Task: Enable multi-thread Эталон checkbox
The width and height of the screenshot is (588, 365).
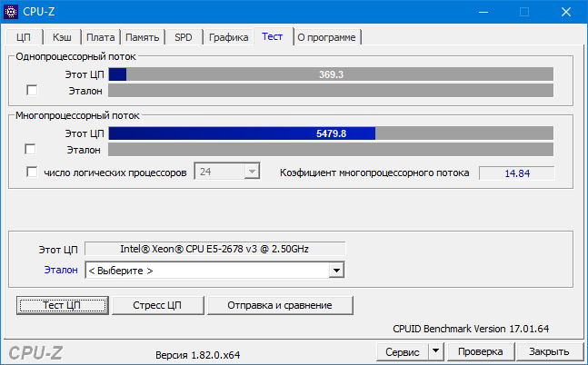Action: click(x=30, y=149)
